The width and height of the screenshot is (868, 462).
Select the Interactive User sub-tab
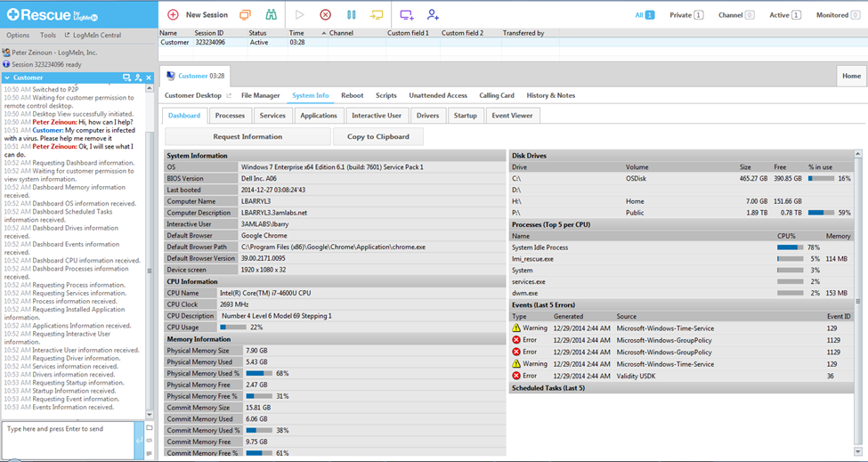(x=377, y=116)
